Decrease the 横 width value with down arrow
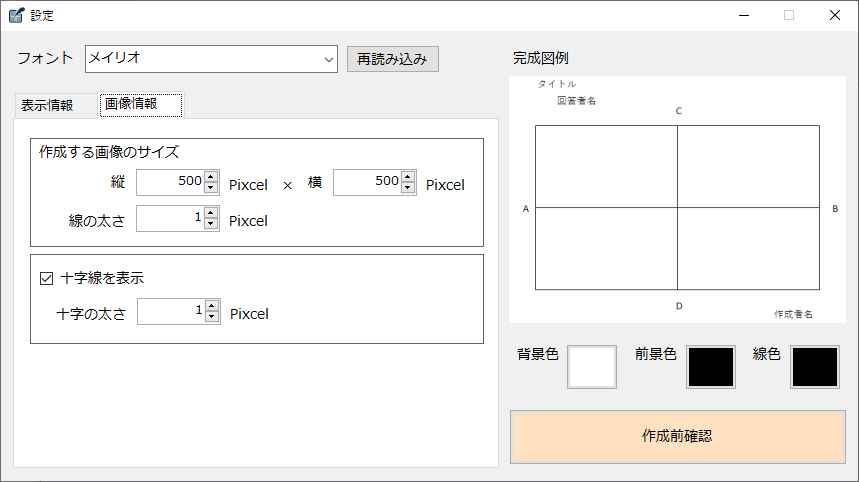Screen dimensions: 859x482 (x=407, y=187)
